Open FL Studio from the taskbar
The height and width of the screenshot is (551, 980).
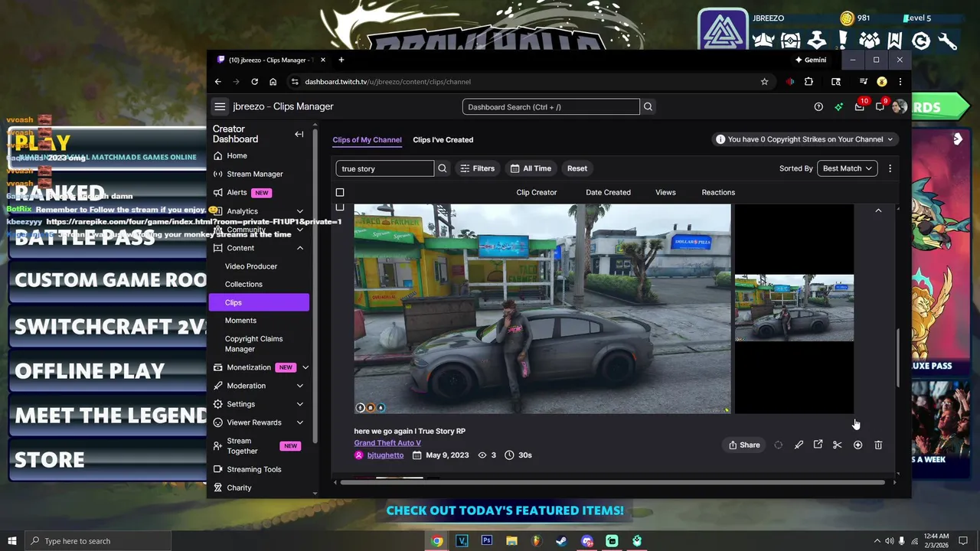coord(536,541)
